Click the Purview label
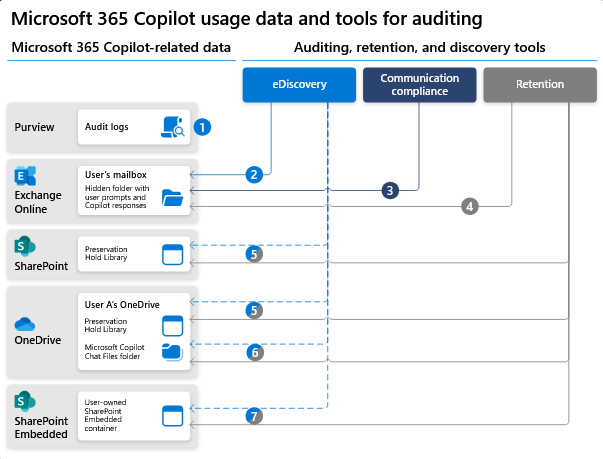The width and height of the screenshot is (603, 459). tap(36, 127)
